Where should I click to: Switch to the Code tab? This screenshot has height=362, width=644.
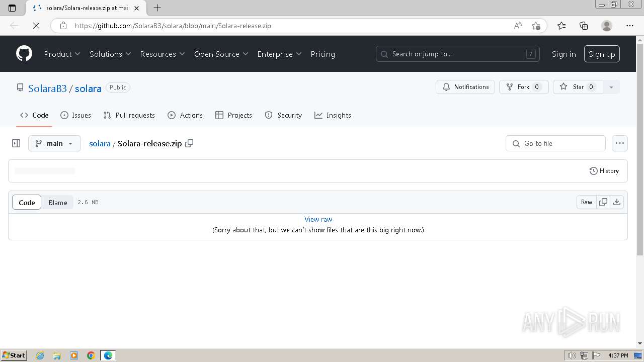[x=34, y=115]
